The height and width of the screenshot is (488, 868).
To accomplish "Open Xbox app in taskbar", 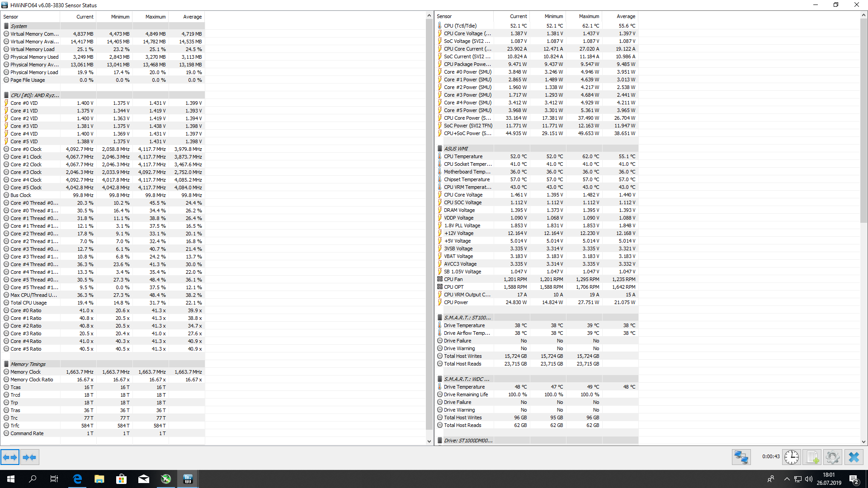I will (x=166, y=479).
